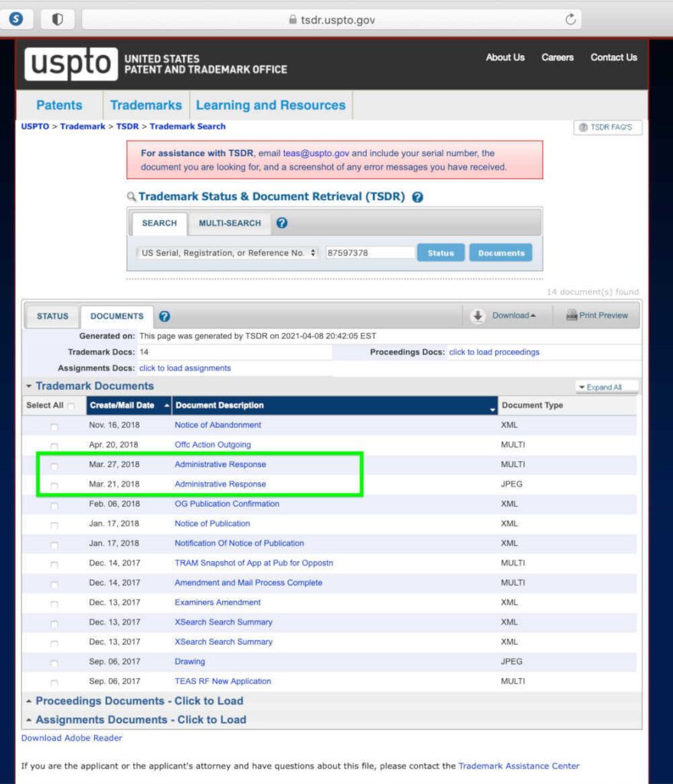Check the Examiners Amendment row checkbox

[54, 604]
